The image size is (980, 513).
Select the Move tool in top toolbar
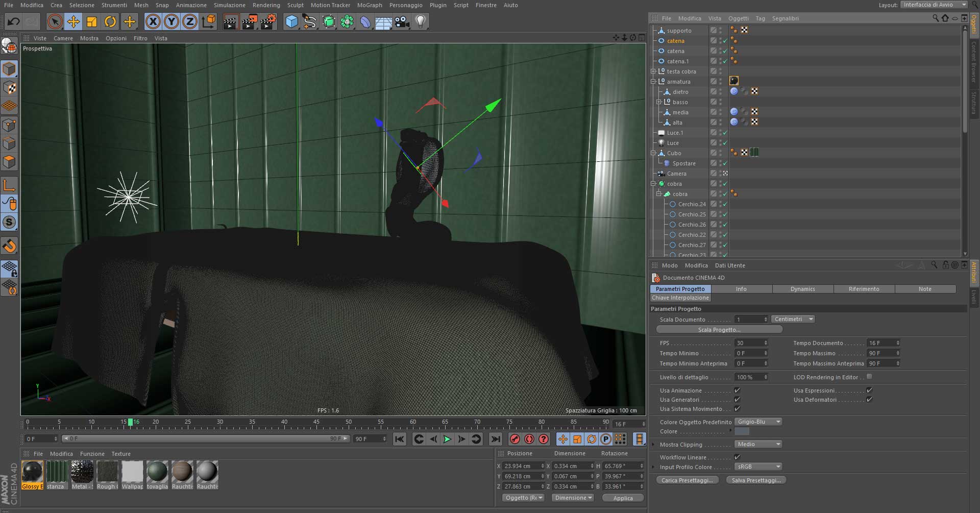tap(73, 21)
